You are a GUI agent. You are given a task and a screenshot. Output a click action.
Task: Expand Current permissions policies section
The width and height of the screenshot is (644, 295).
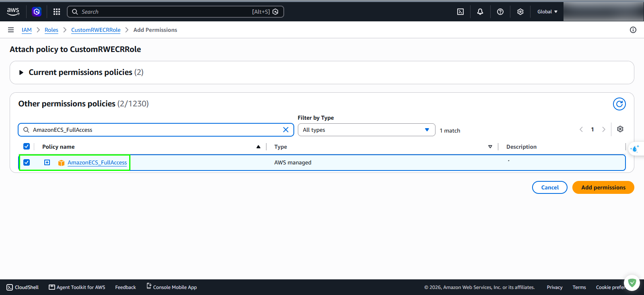(x=21, y=73)
